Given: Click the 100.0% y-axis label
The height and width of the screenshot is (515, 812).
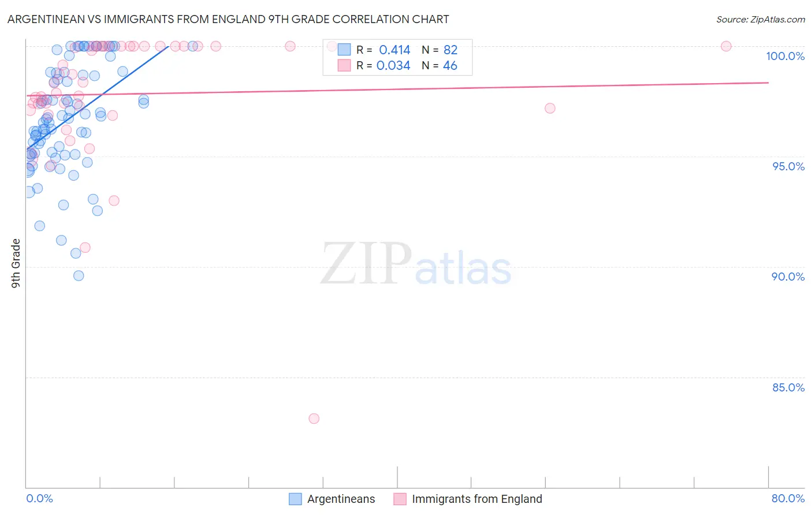Looking at the screenshot, I should [x=785, y=56].
